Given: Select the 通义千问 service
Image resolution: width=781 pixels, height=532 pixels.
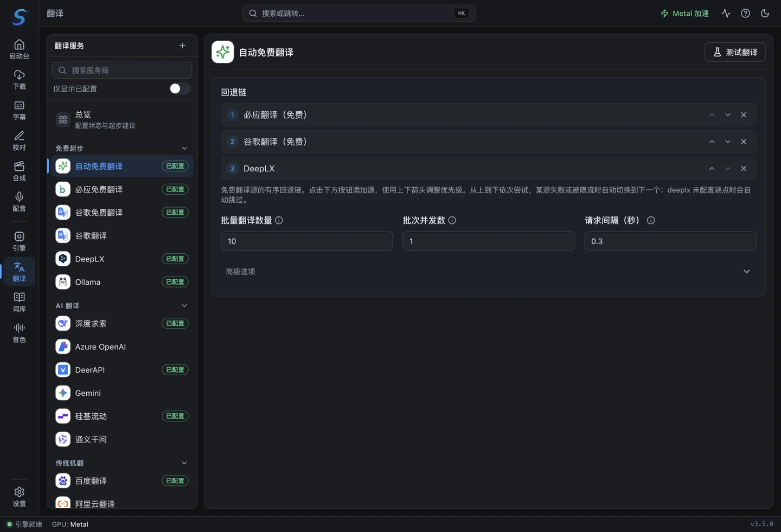Looking at the screenshot, I should tap(122, 439).
